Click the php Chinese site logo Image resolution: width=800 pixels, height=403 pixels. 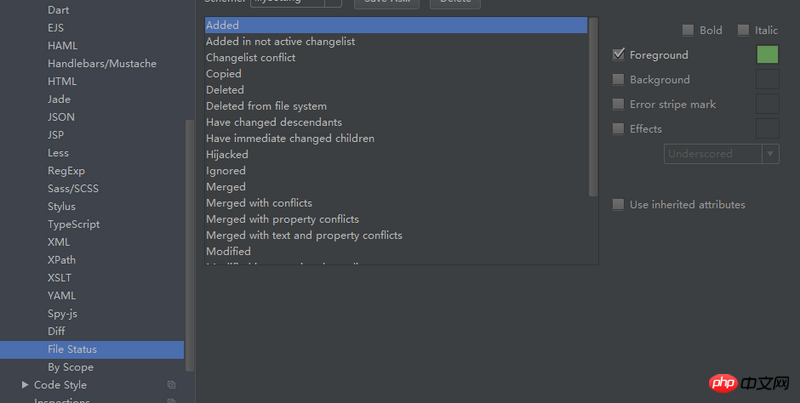coord(749,383)
